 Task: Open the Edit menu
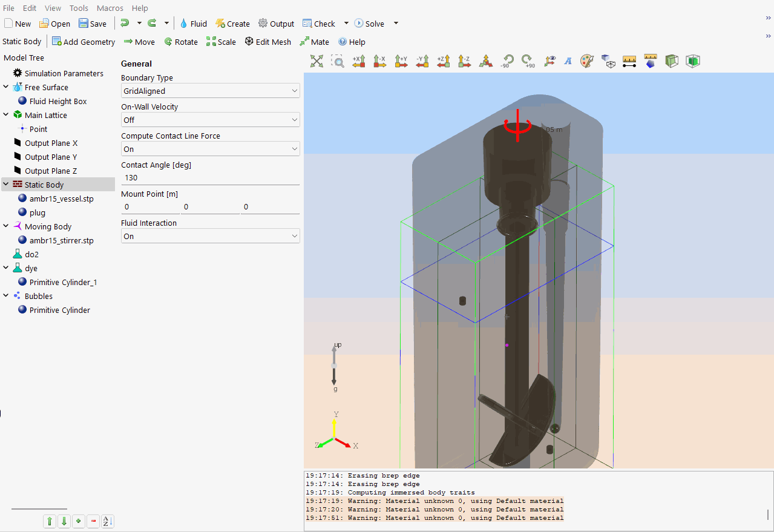coord(30,8)
